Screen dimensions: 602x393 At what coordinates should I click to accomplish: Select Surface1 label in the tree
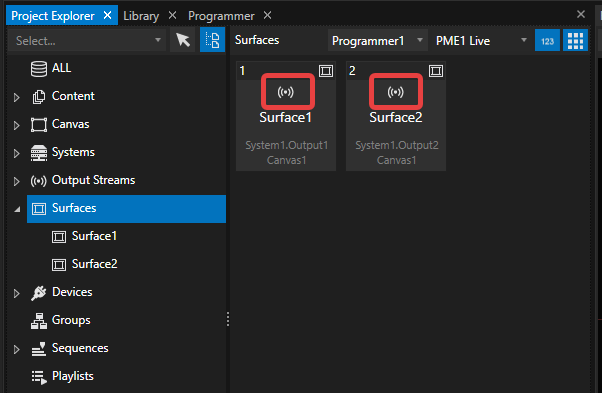[94, 236]
